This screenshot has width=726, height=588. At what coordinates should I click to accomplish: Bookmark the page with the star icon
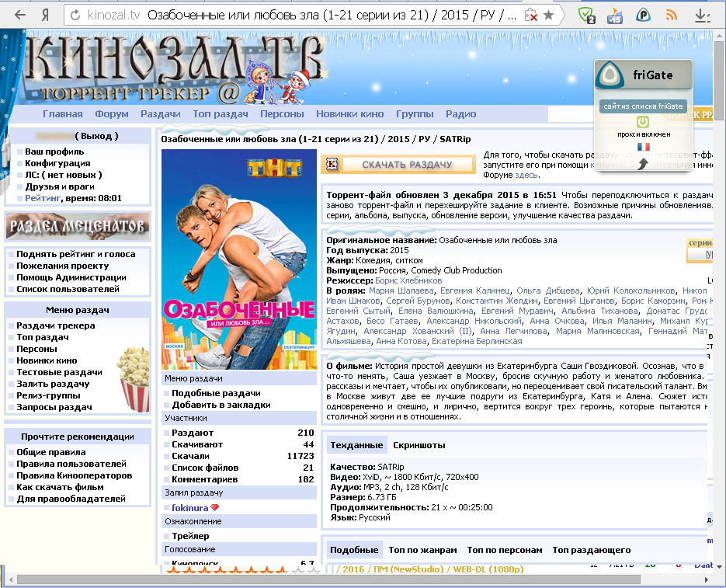pyautogui.click(x=549, y=15)
